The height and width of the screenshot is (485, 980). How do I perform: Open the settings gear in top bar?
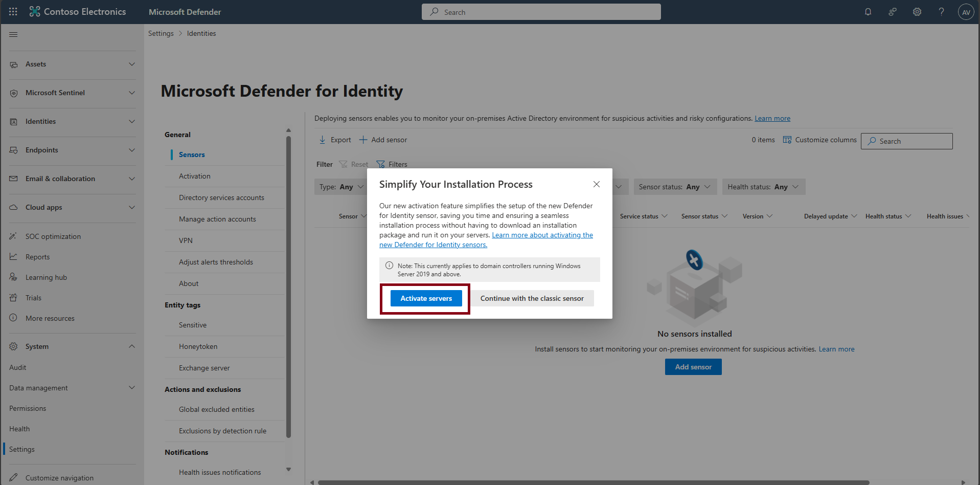point(917,12)
